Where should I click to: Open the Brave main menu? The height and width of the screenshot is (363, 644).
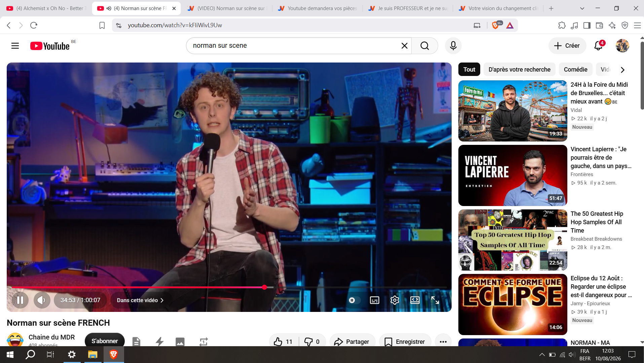point(637,25)
